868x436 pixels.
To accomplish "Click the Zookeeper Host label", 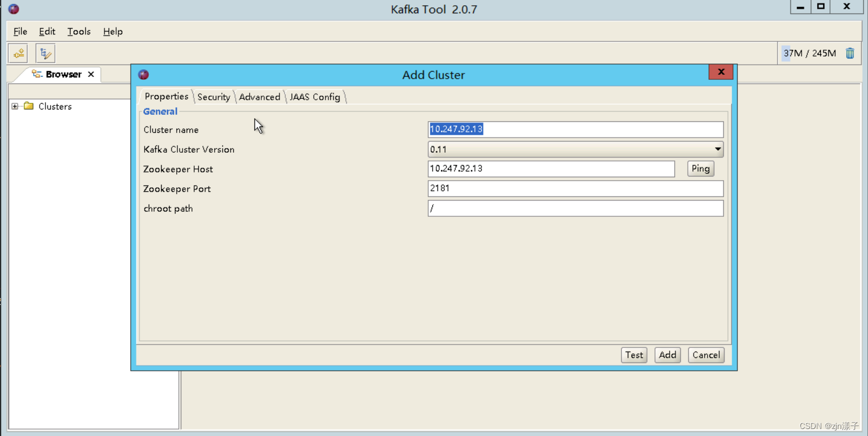I will 178,169.
